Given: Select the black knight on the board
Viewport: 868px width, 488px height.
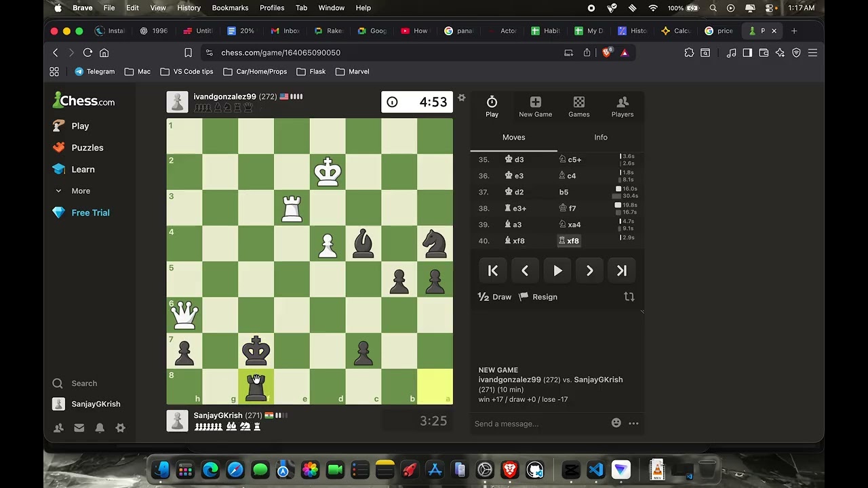Looking at the screenshot, I should click(x=435, y=243).
